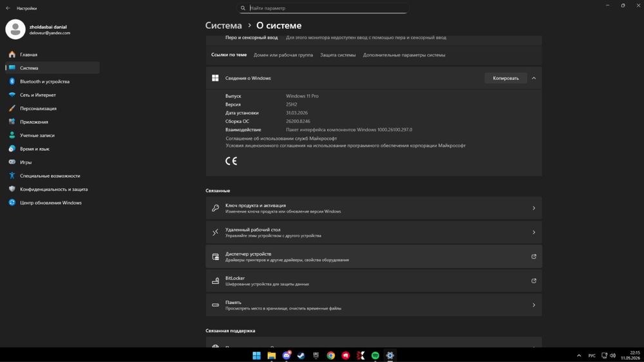Click the Игры gamepad icon
The height and width of the screenshot is (362, 644).
click(x=12, y=162)
